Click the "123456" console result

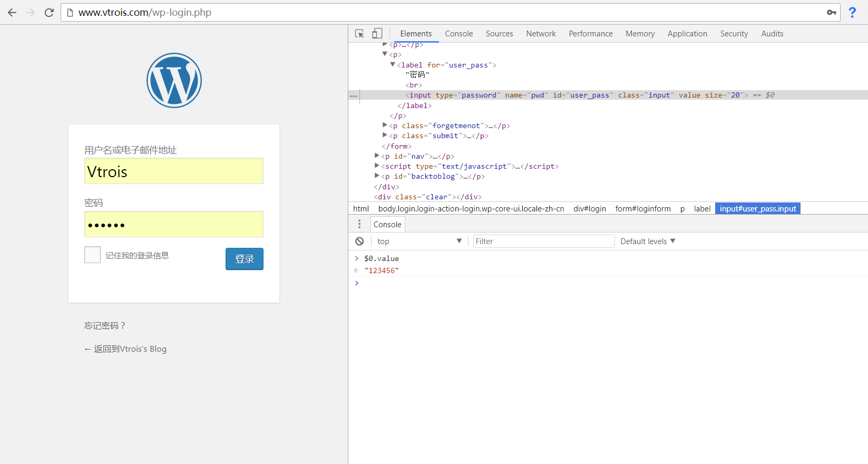tap(382, 270)
